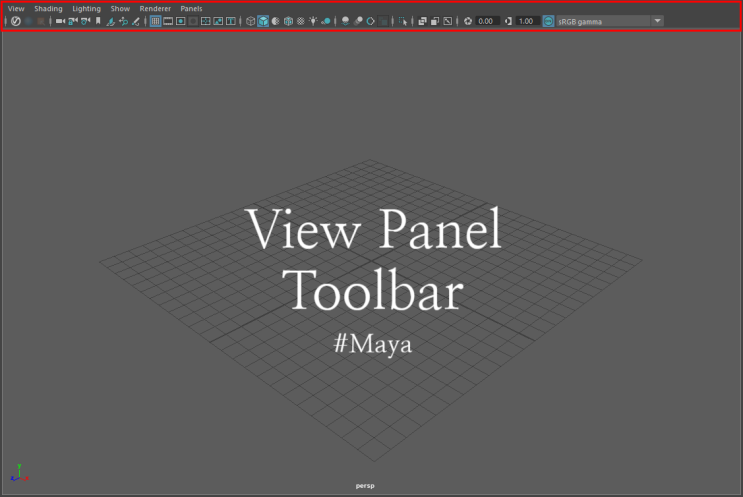
Task: Click the bookmarks icon
Action: 98,21
